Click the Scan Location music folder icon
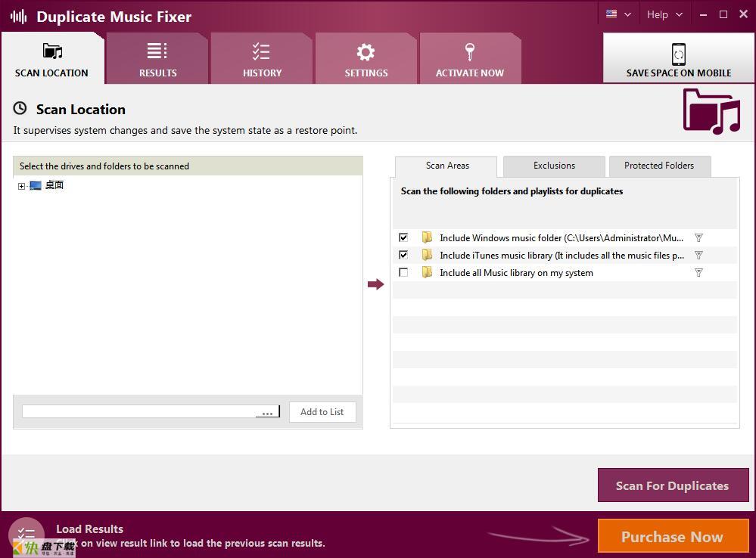 pyautogui.click(x=52, y=51)
